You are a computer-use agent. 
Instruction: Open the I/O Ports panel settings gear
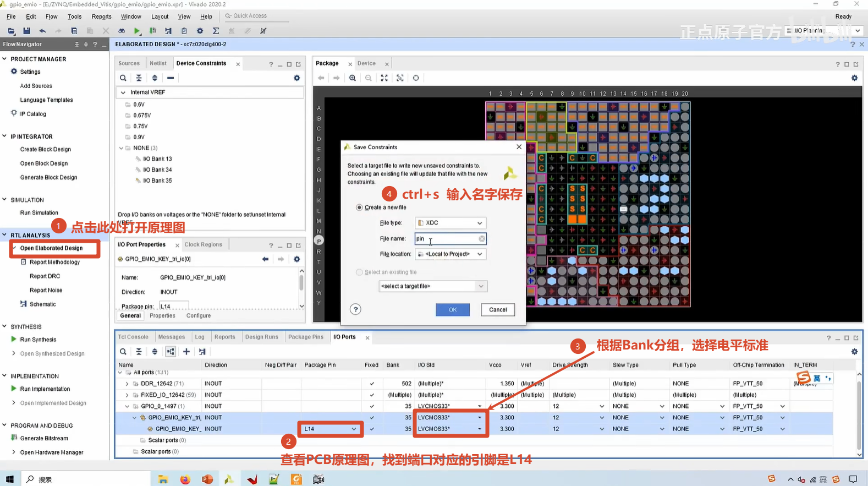click(854, 352)
